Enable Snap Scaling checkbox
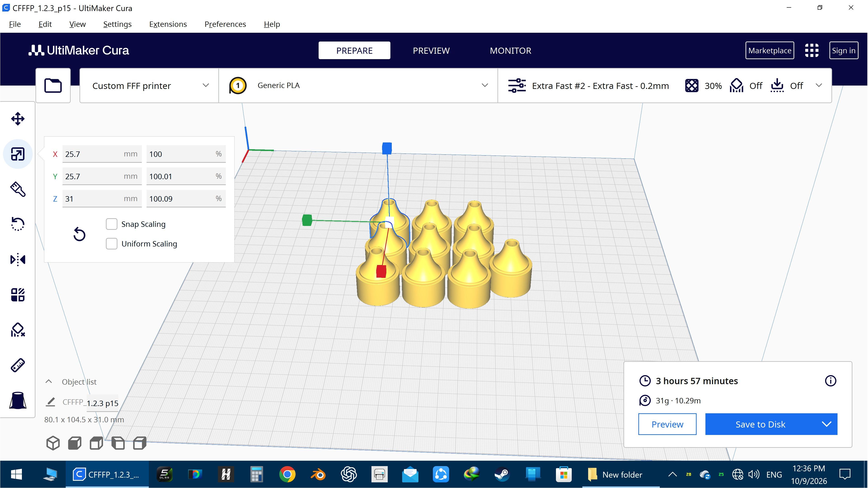Viewport: 868px width, 488px height. coord(112,224)
